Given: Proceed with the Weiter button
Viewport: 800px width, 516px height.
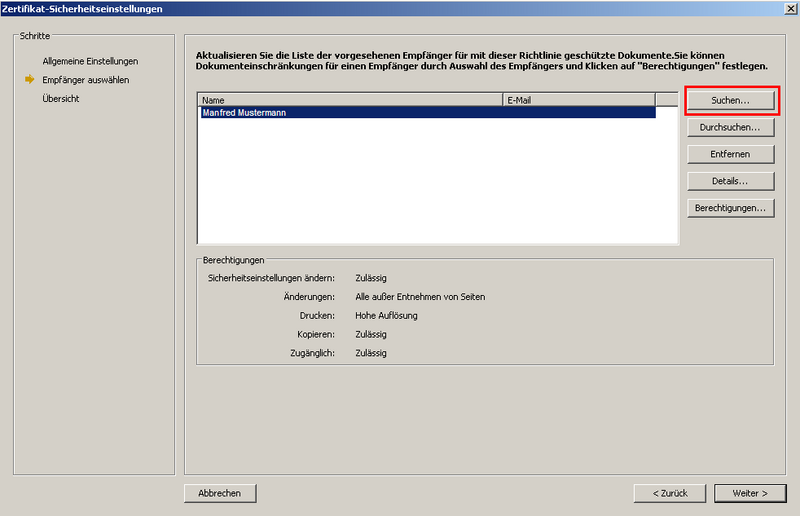Looking at the screenshot, I should click(x=749, y=492).
